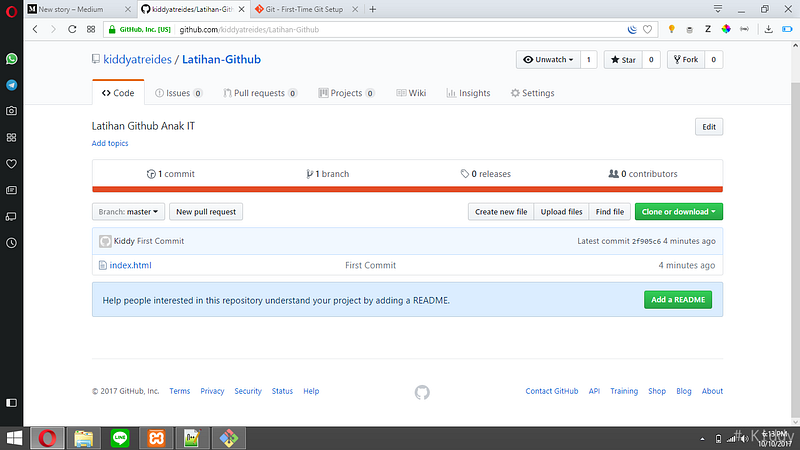This screenshot has height=450, width=800.
Task: Open WhatsApp in Opera sidebar
Action: coord(11,59)
